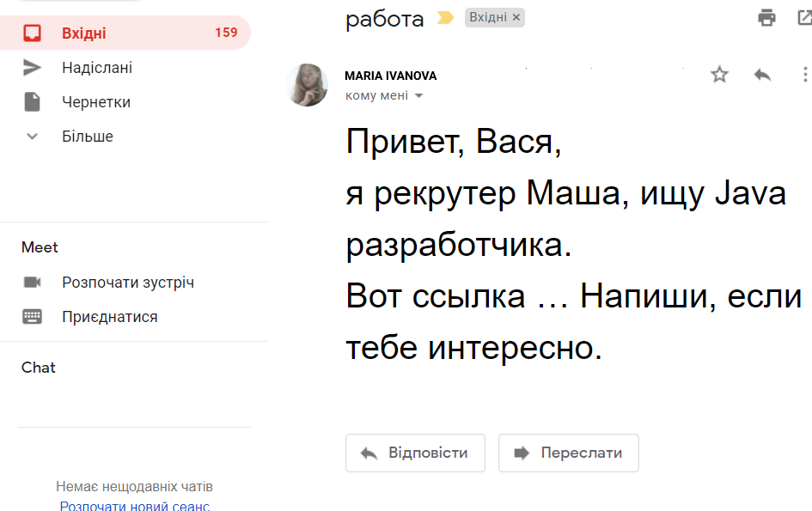The height and width of the screenshot is (511, 812).
Task: Reply using arrow icon near star
Action: (x=762, y=75)
